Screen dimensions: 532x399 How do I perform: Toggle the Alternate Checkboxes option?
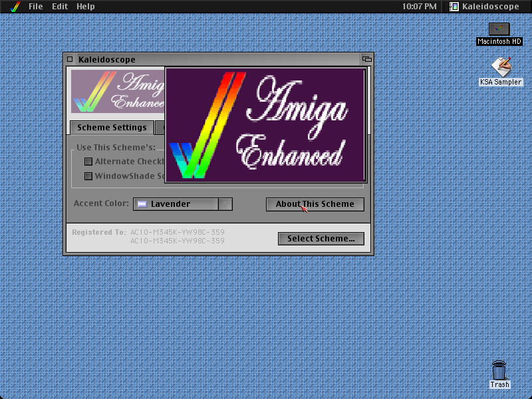tap(88, 162)
